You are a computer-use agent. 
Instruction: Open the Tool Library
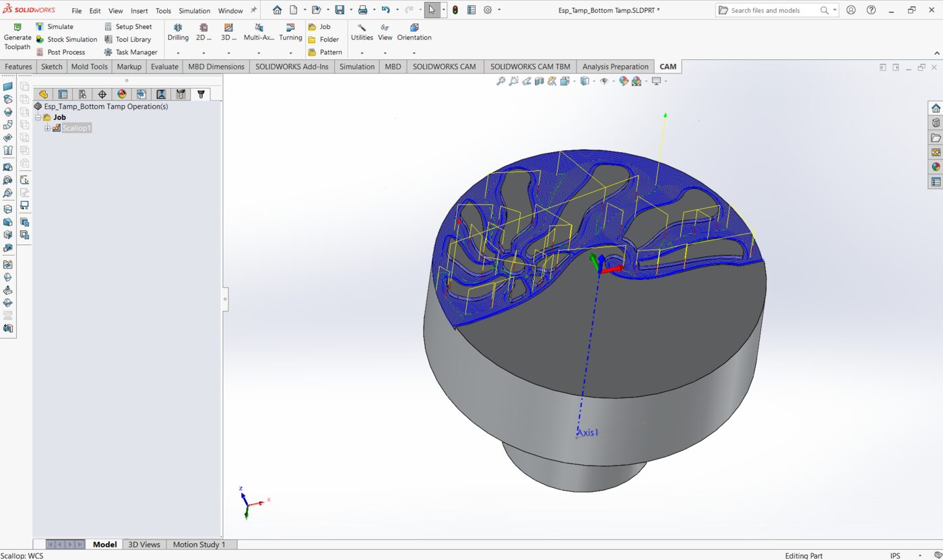127,39
